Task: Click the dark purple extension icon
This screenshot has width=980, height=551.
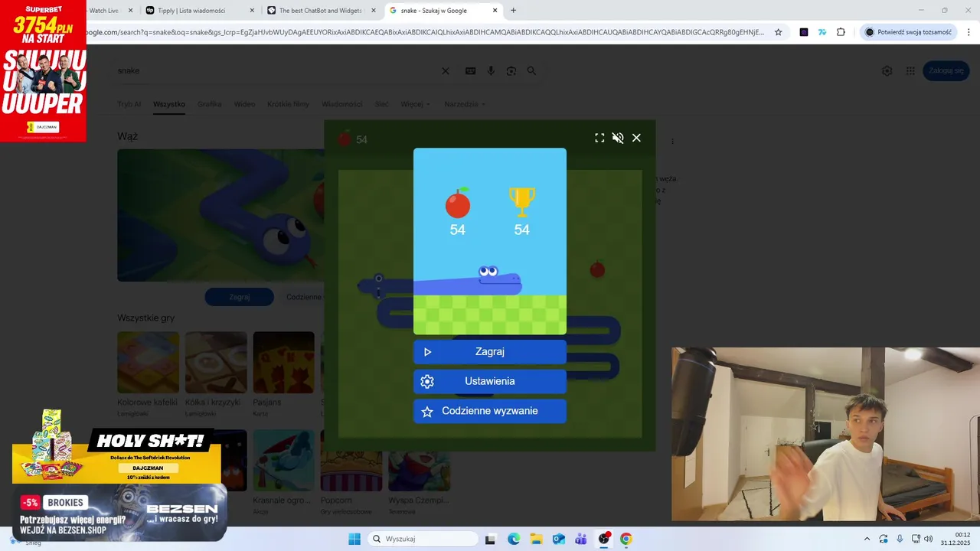Action: 804,32
